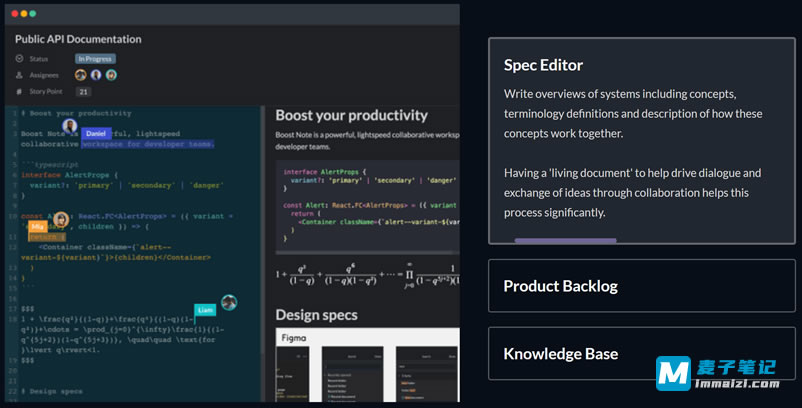Click the Daniel cursor name label
Screen dimensions: 802x408
(96, 133)
